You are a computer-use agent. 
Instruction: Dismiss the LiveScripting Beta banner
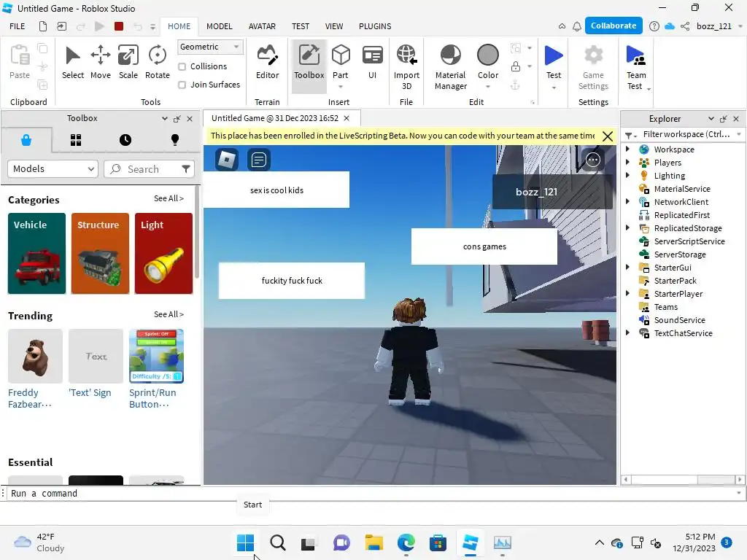point(608,136)
